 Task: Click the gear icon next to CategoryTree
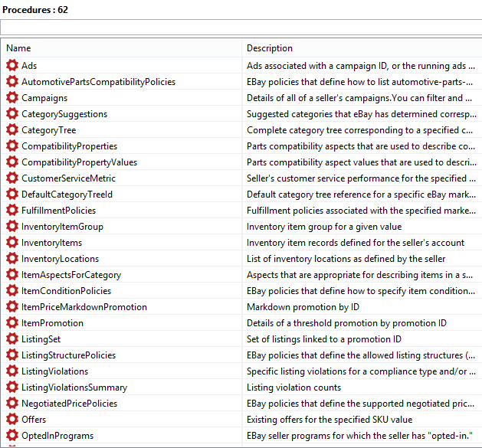click(x=12, y=130)
